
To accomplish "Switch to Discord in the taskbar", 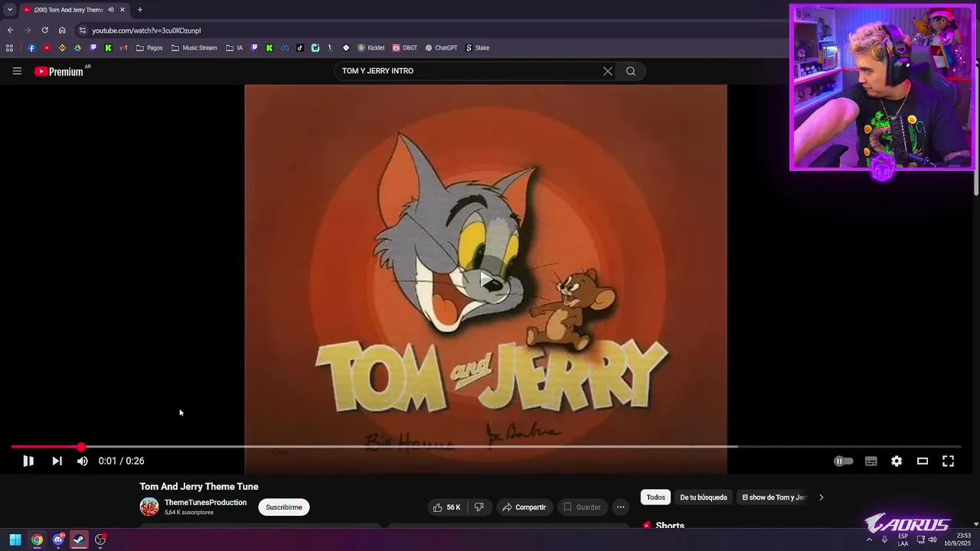I will [x=58, y=540].
